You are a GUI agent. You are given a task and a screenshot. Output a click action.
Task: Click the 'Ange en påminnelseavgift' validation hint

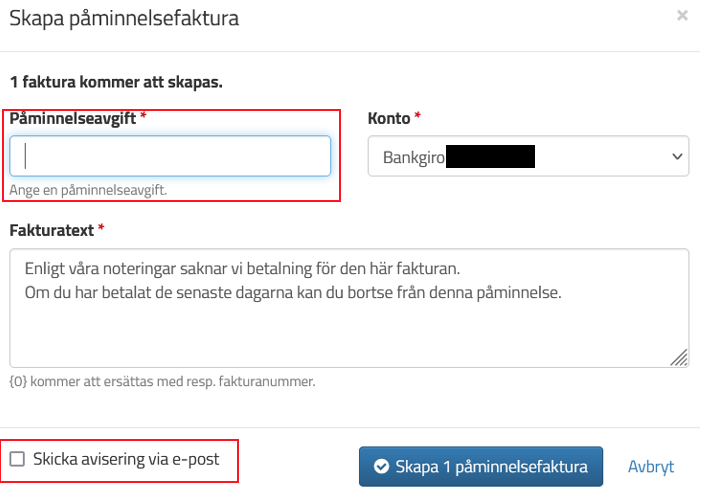tap(88, 190)
